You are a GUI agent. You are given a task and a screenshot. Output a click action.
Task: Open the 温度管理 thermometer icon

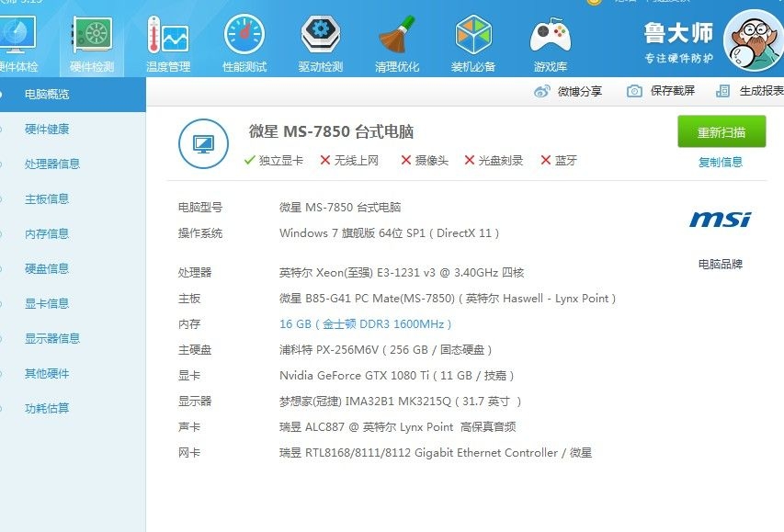point(168,34)
